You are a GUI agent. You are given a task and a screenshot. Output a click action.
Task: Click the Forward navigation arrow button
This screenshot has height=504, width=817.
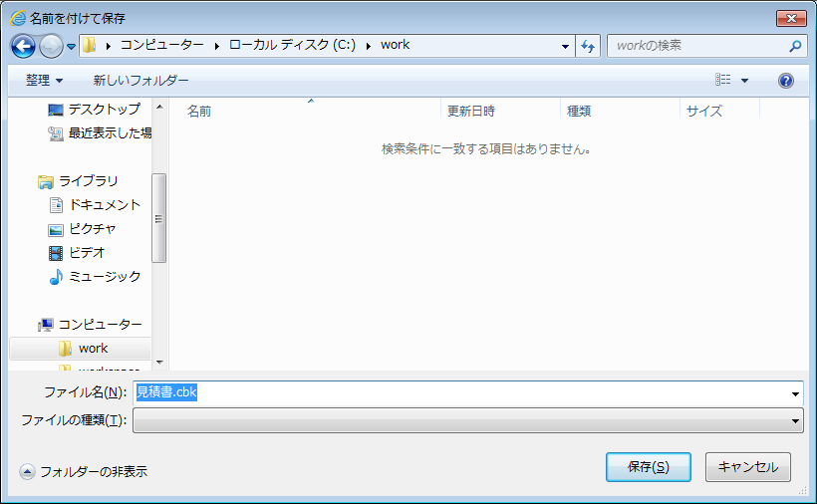click(51, 47)
